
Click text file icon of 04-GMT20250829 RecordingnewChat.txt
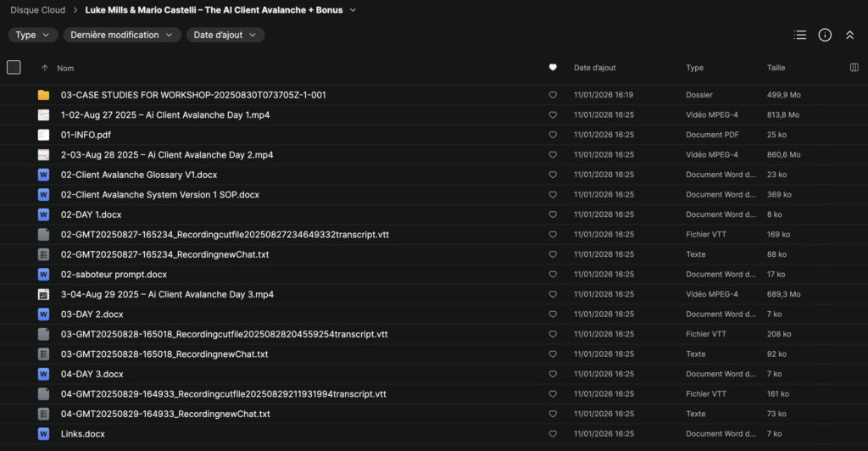[43, 414]
